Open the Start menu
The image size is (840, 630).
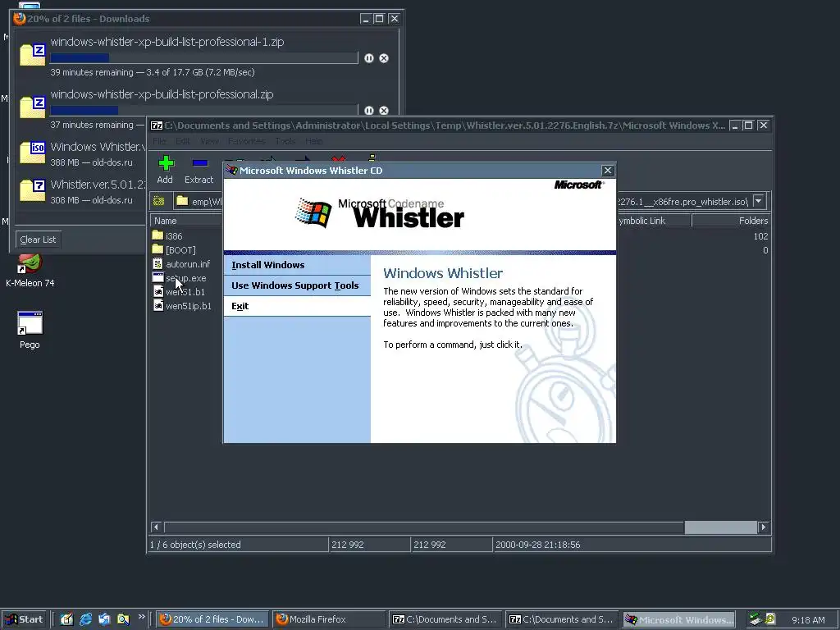pos(24,619)
